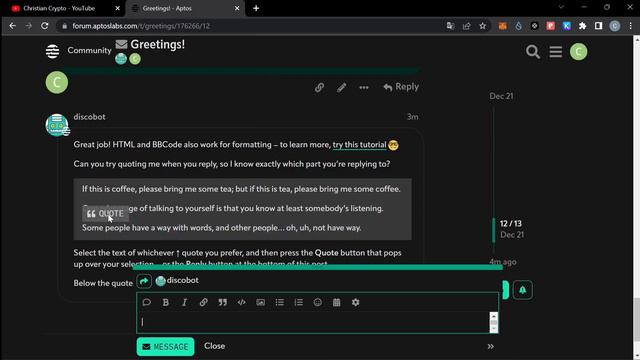Screen dimensions: 640x360
Task: Toggle browser side panel icon
Action: 598,26
